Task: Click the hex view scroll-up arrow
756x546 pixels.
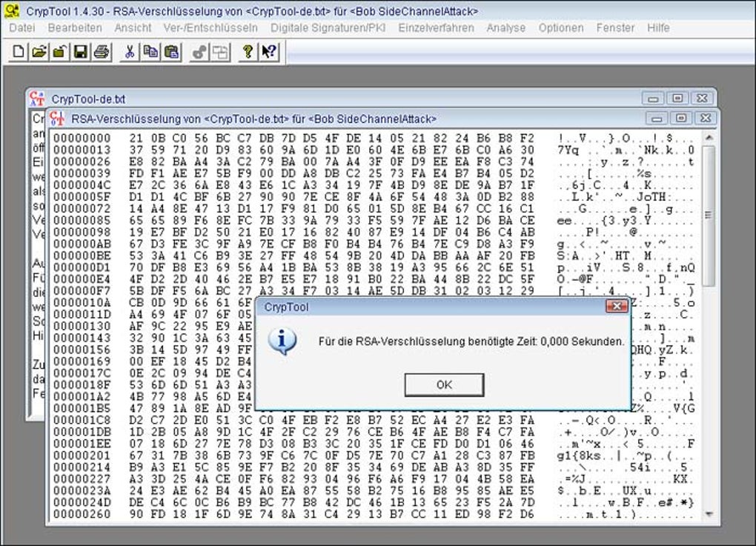Action: tap(708, 139)
